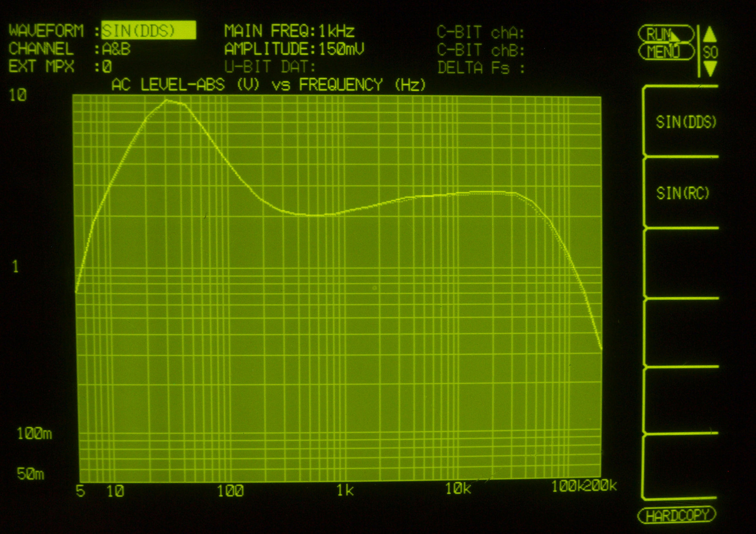Viewport: 756px width, 534px height.
Task: Select the SIN(DDS) softkey option
Action: pyautogui.click(x=686, y=122)
